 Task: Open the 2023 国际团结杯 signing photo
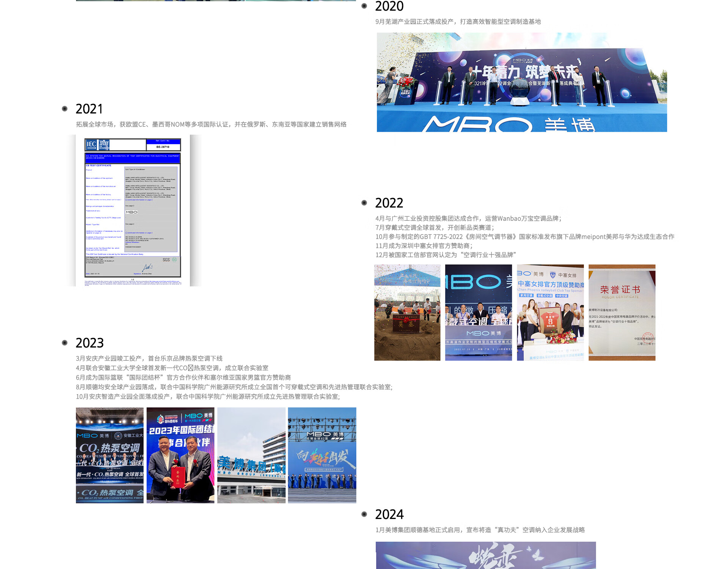(180, 455)
